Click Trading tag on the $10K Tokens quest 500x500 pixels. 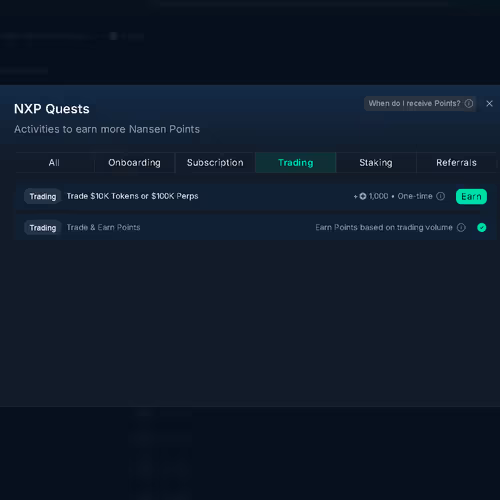pos(43,197)
